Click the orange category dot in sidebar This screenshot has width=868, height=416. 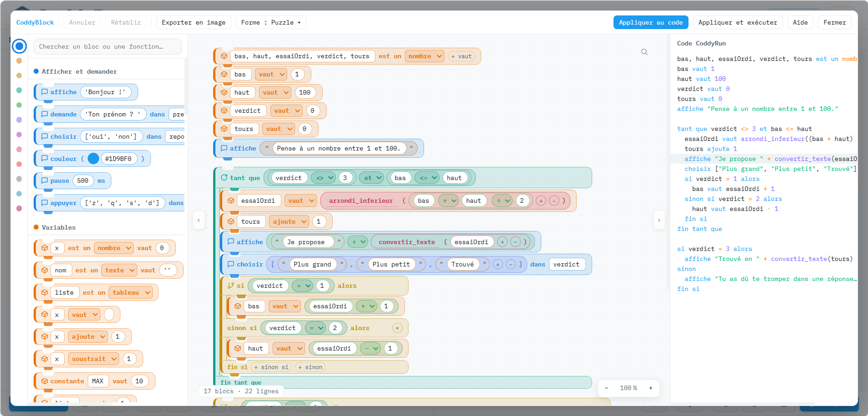pyautogui.click(x=19, y=60)
